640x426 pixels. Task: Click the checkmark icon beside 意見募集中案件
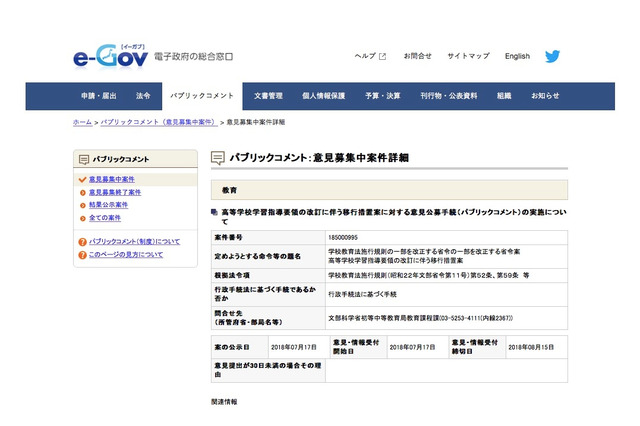(x=82, y=179)
